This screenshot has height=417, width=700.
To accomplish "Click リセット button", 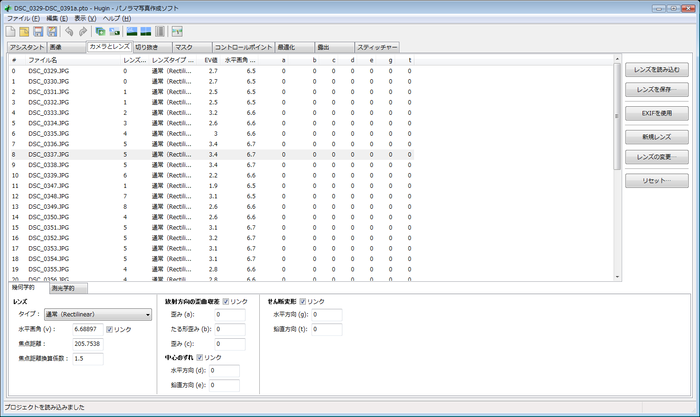I will coord(657,181).
